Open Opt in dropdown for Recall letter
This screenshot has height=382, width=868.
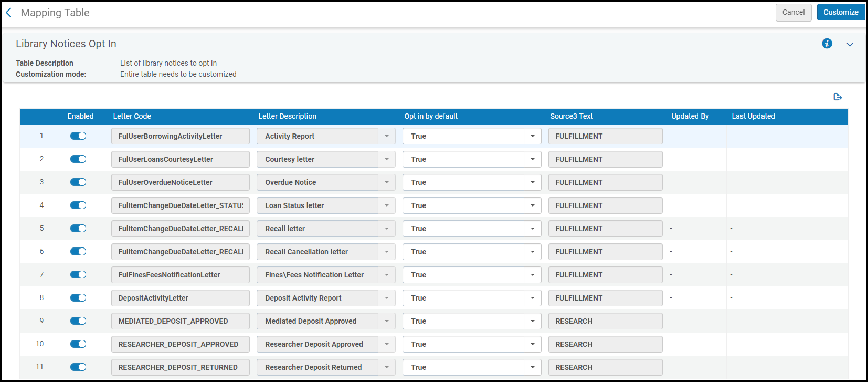coord(472,229)
